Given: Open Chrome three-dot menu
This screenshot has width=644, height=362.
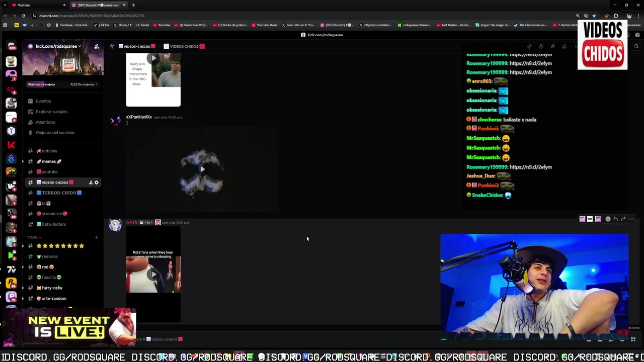Looking at the screenshot, I should (x=637, y=16).
